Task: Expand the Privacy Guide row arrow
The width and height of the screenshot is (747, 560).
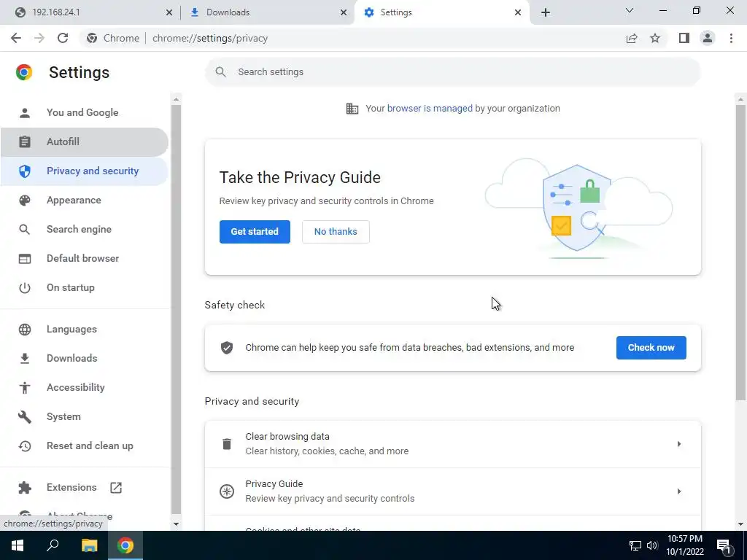Action: point(679,491)
